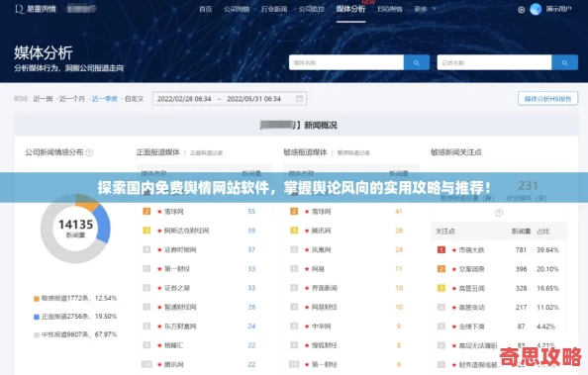Click the 演示用户 username label
The height and width of the screenshot is (375, 588).
pyautogui.click(x=558, y=9)
